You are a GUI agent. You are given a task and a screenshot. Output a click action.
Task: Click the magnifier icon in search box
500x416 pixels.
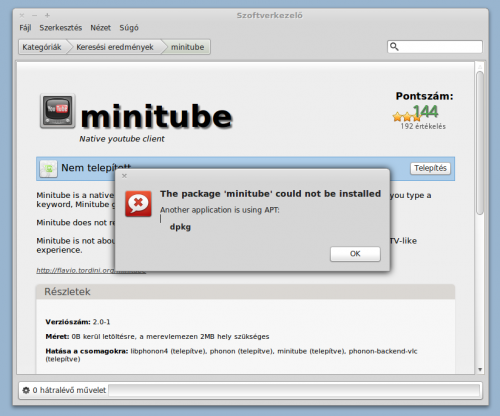pos(394,46)
